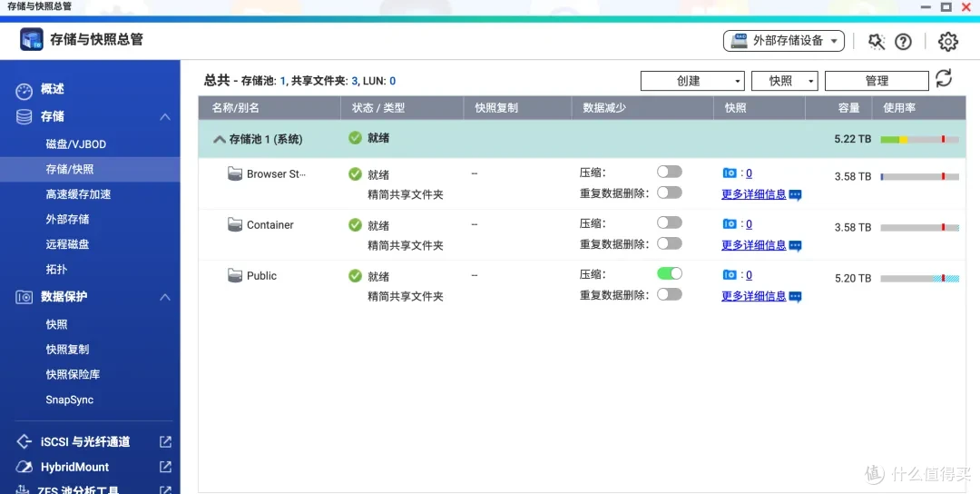Click snapshot count 0 for Browser St…

tap(749, 173)
